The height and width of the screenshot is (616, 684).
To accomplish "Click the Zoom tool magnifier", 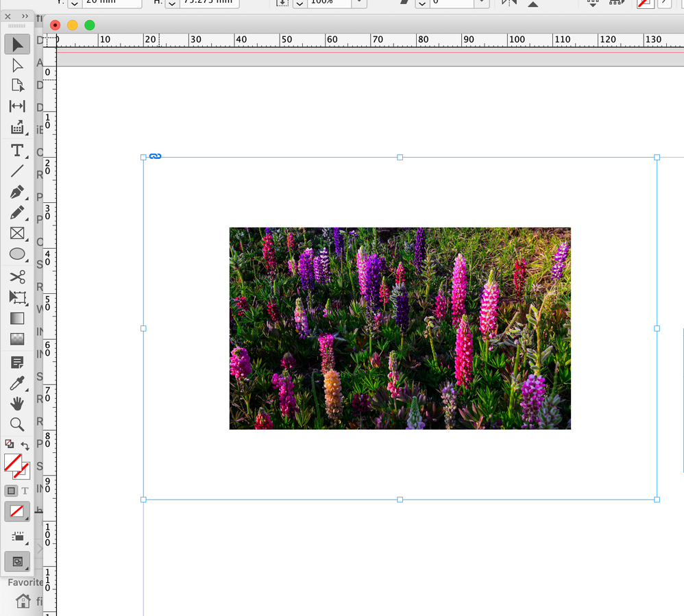I will click(x=17, y=424).
